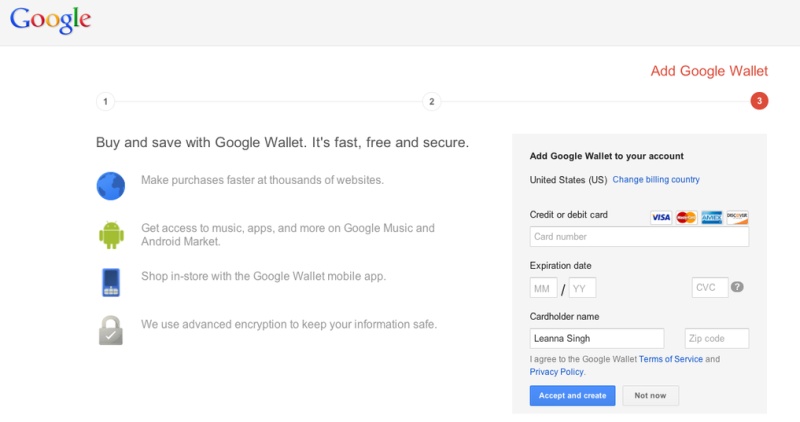Screen dimensions: 800x422
Task: Click the gray padlock icon
Action: click(111, 331)
